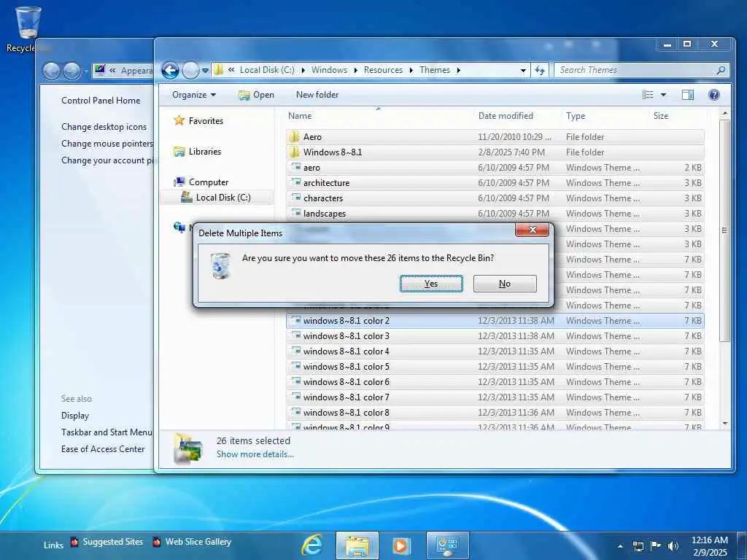Click the Explorer Forward arrow button
This screenshot has height=560, width=747.
point(190,71)
